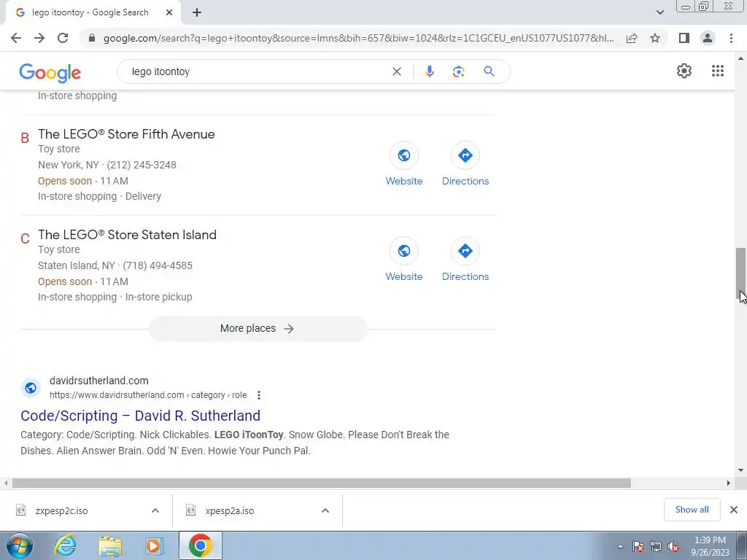
Task: View site information lock icon
Action: [92, 38]
